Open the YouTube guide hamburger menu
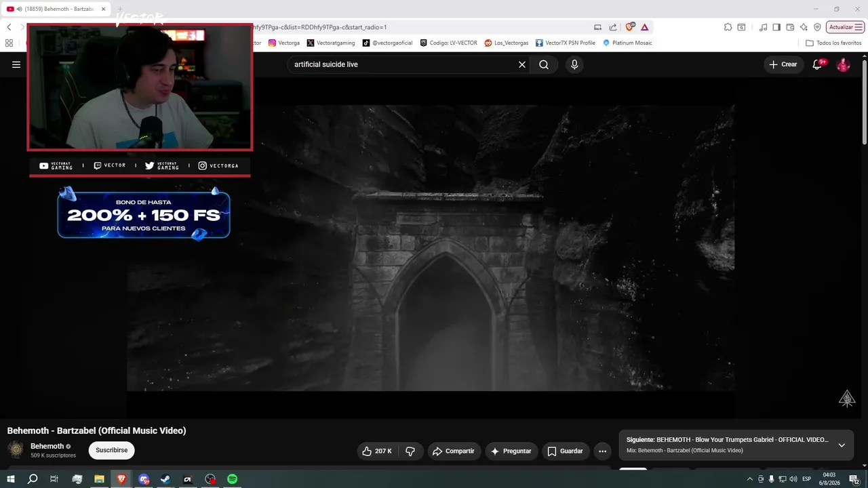The image size is (868, 488). [x=16, y=64]
